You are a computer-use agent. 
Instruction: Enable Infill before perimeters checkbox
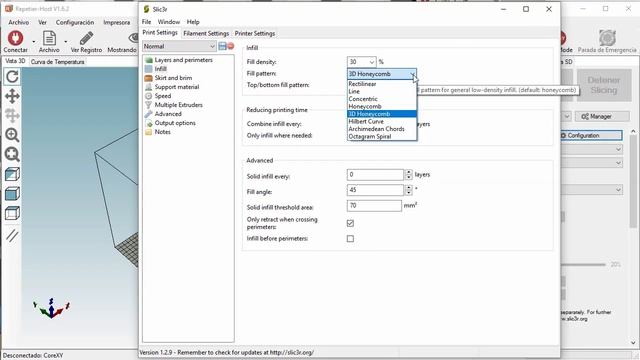point(350,239)
